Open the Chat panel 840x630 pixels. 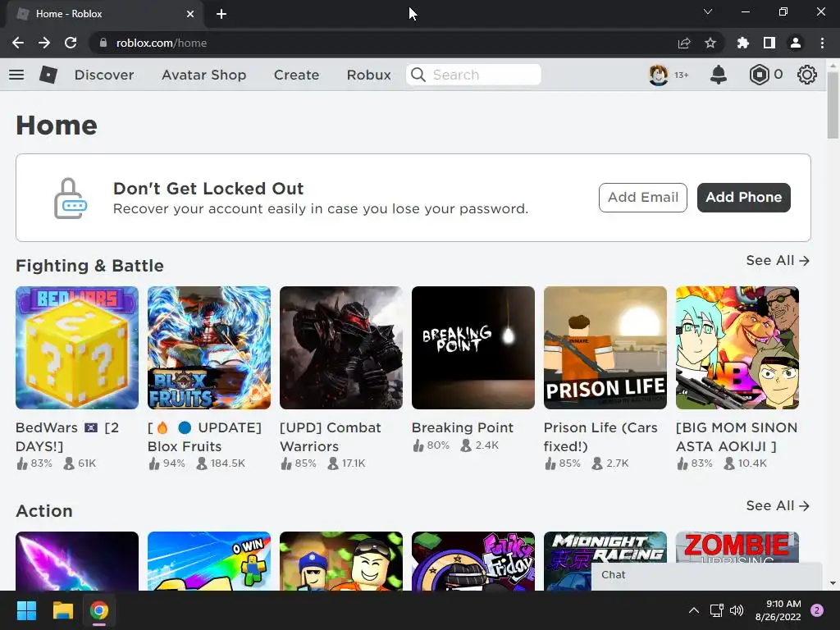[706, 575]
